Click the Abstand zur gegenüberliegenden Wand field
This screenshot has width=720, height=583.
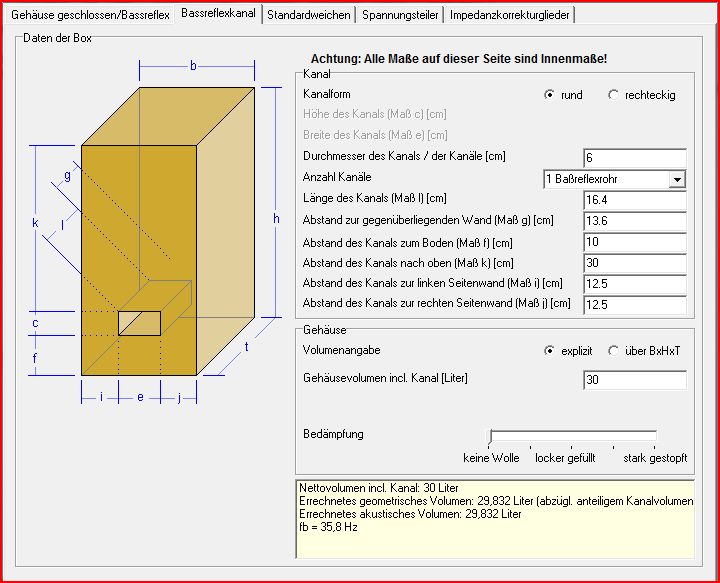[635, 221]
